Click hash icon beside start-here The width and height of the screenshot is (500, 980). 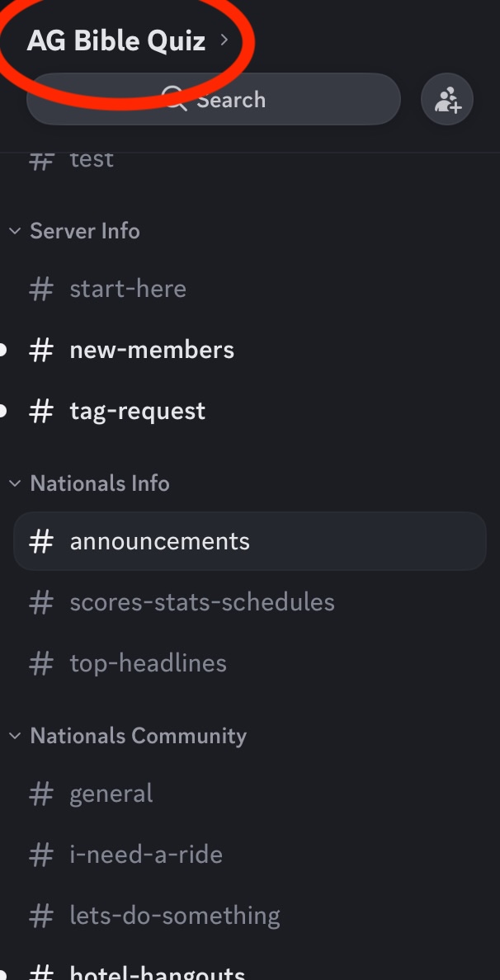pos(41,289)
